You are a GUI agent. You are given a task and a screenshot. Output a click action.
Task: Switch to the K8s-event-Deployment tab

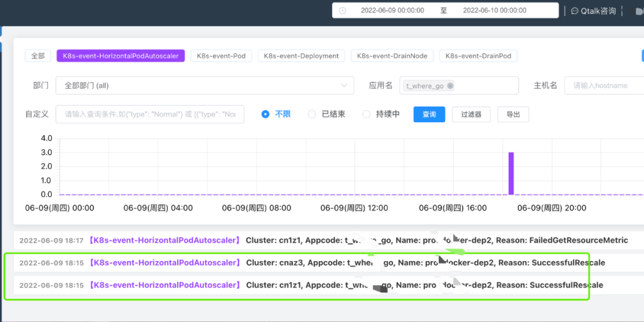pyautogui.click(x=301, y=56)
